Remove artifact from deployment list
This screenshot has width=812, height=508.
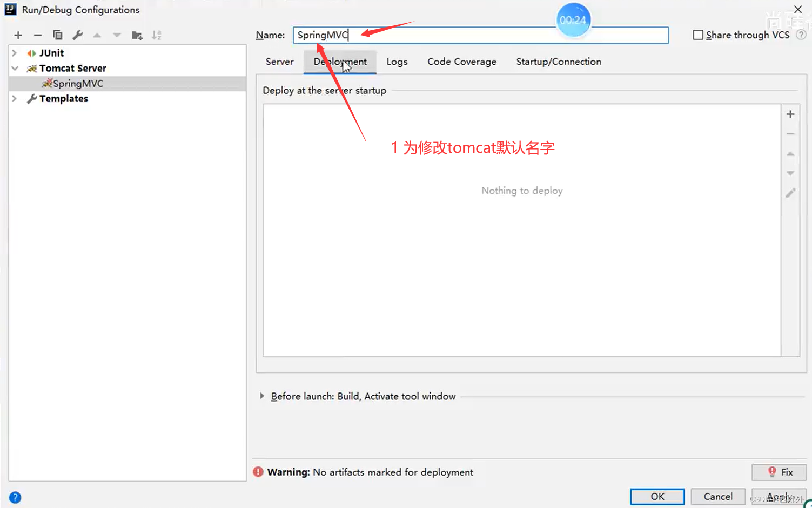point(790,134)
